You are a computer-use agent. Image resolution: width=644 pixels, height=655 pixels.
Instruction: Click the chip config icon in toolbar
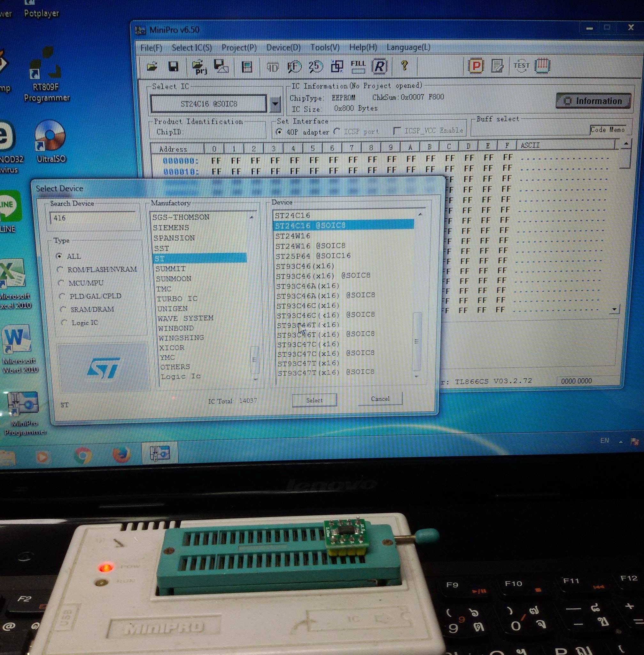[x=247, y=67]
